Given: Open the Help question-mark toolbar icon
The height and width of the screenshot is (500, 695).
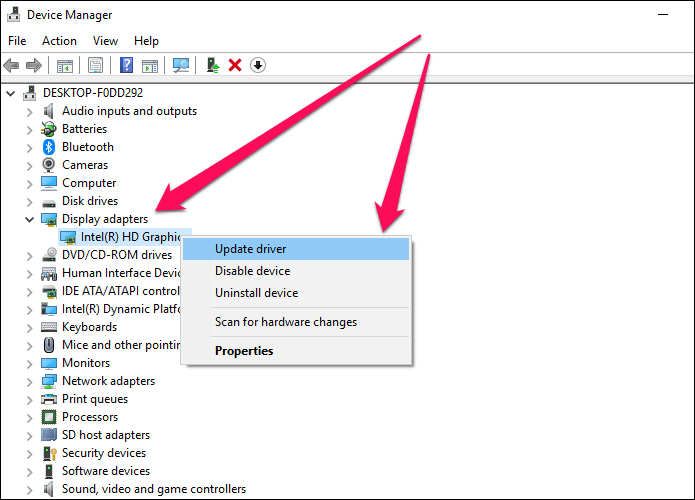Looking at the screenshot, I should click(126, 66).
